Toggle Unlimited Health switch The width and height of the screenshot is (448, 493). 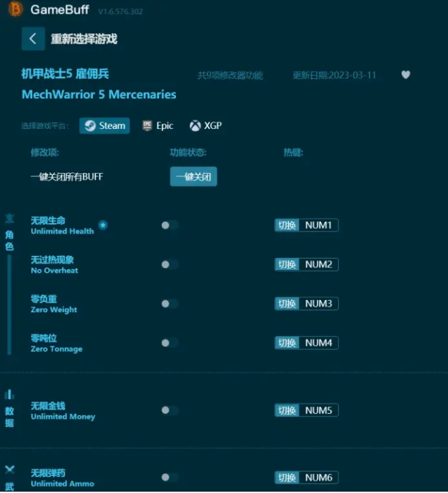(x=169, y=226)
